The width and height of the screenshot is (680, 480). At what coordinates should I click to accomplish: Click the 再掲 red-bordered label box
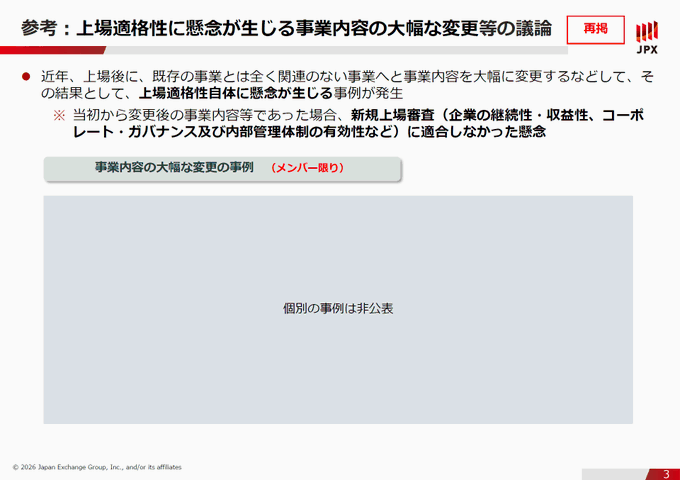tap(595, 29)
